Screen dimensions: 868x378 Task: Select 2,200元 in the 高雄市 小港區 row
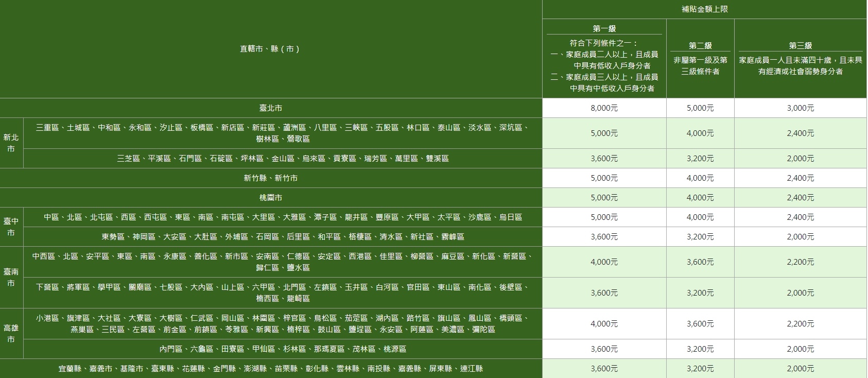coord(800,324)
